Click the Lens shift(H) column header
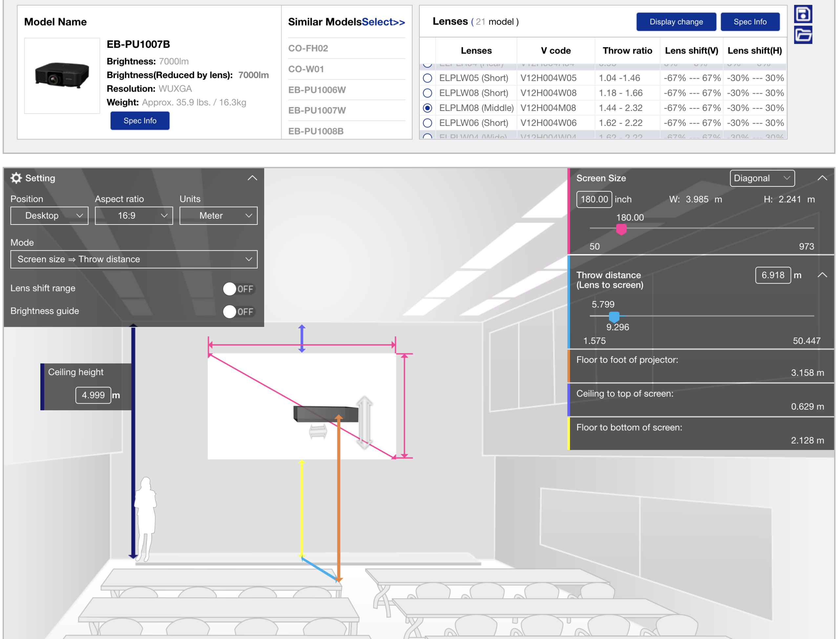Viewport: 840px width, 639px height. [x=754, y=51]
